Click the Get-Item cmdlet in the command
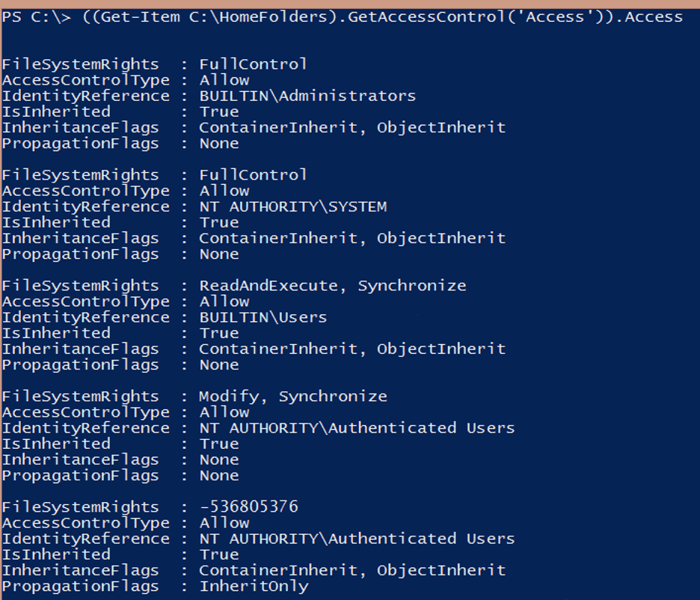This screenshot has width=700, height=600. (x=138, y=16)
